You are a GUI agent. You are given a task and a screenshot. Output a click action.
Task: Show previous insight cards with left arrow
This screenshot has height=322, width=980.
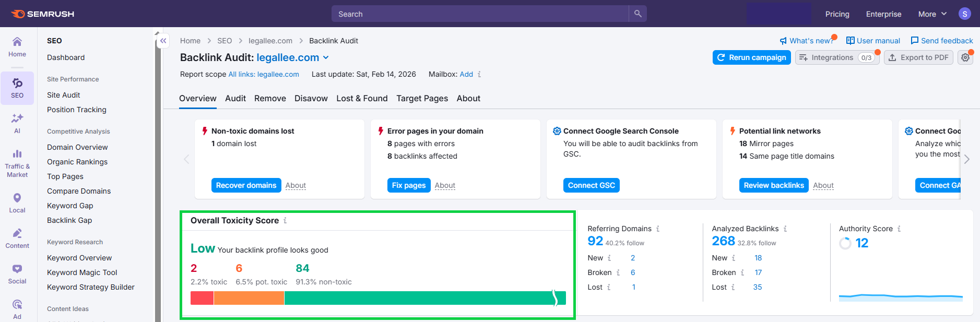[186, 159]
